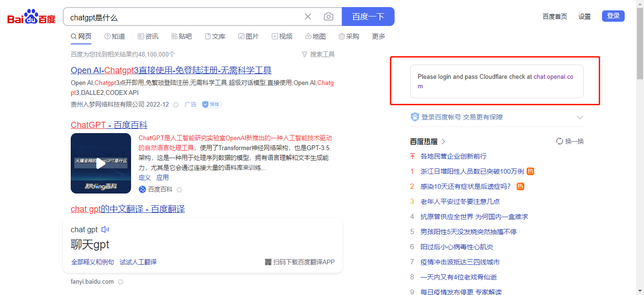The width and height of the screenshot is (644, 295).
Task: Open hot topic 疫情冲击波抵达三四线城市
Action: pyautogui.click(x=460, y=262)
